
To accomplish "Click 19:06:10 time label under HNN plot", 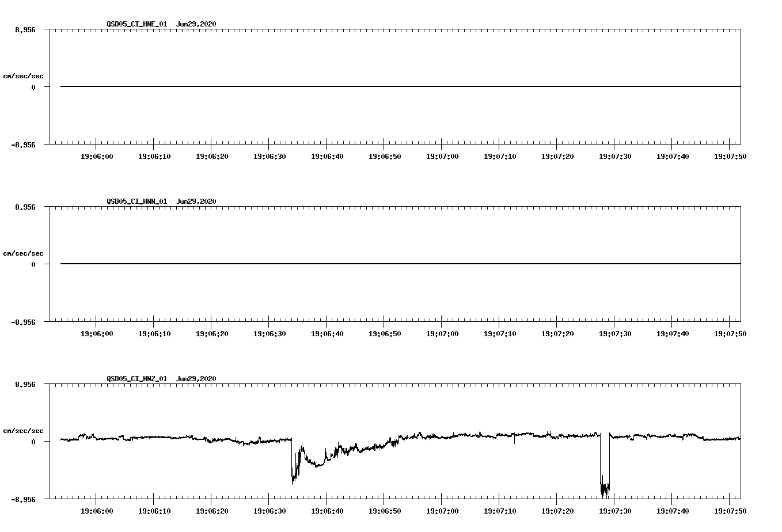I will (154, 334).
